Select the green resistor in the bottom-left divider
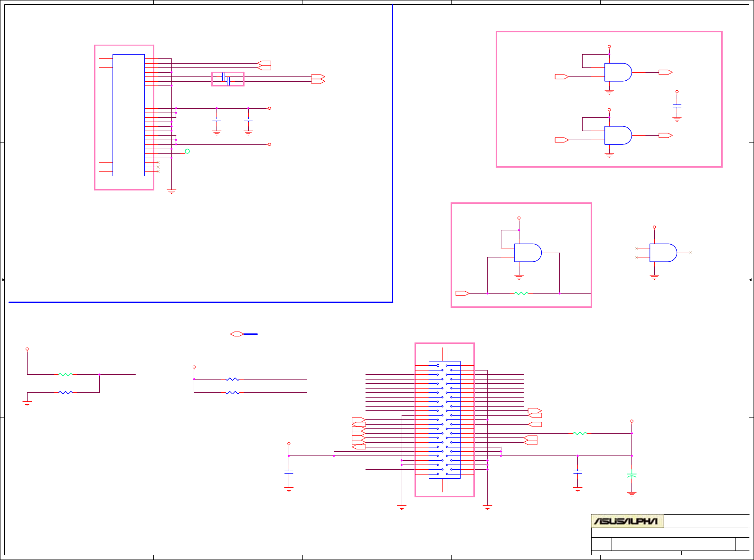754x560 pixels. point(66,374)
